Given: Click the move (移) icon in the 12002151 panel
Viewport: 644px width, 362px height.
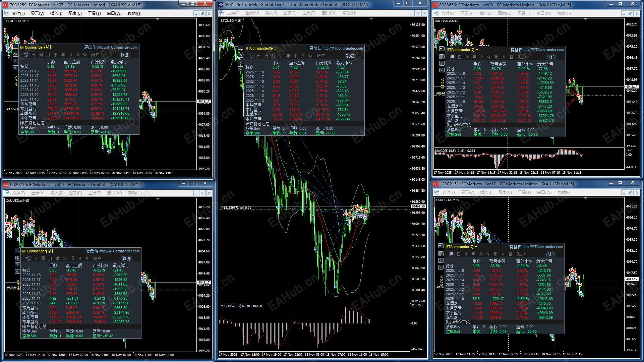Looking at the screenshot, I should [441, 254].
